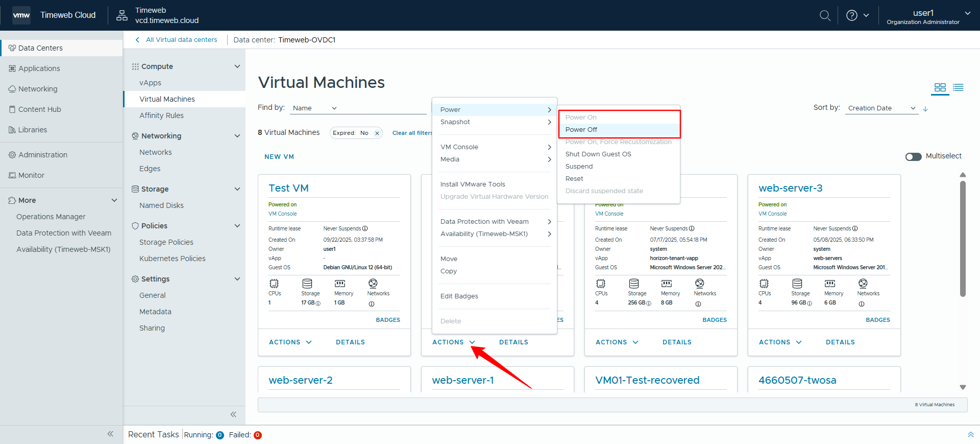Open web-server-3 ACTIONS dropdown
Viewport: 980px width, 444px height.
pyautogui.click(x=780, y=342)
